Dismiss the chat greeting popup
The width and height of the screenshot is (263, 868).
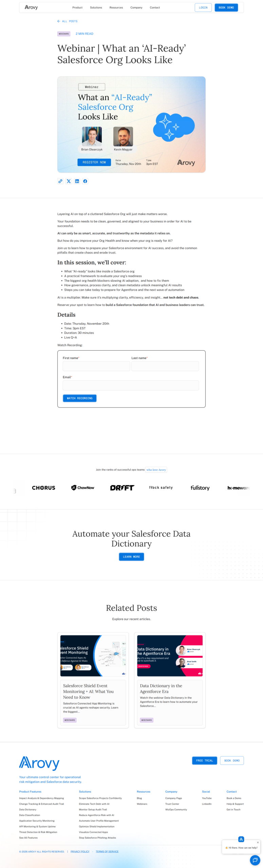tap(258, 842)
